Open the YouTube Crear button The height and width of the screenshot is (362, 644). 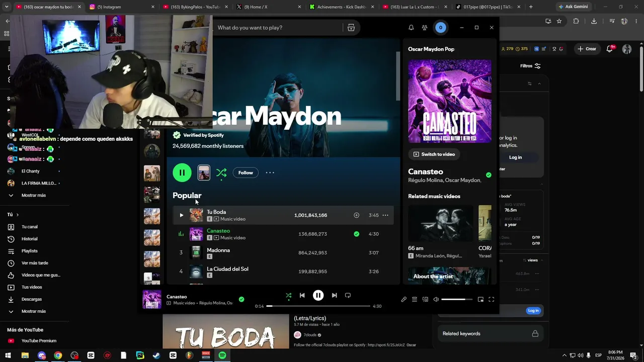coord(587,49)
